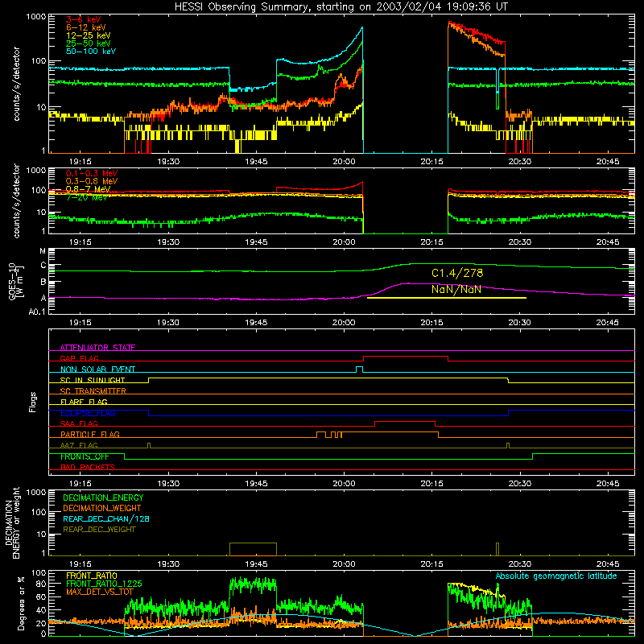Click the 20:00 time tick under keV panel

tap(344, 162)
